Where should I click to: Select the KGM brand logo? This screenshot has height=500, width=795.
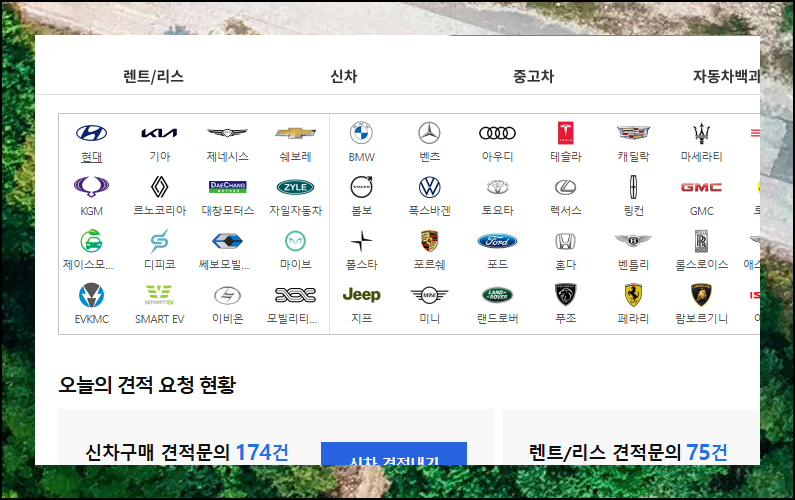point(91,187)
